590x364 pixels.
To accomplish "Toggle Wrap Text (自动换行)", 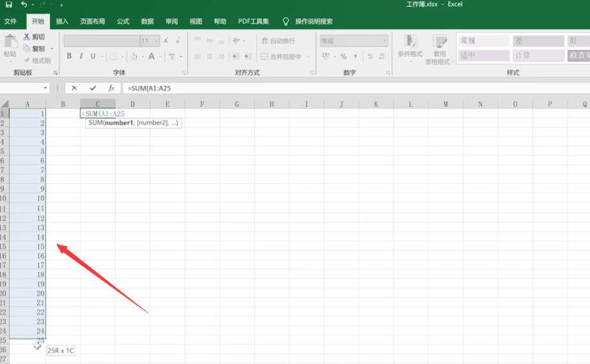I will click(279, 41).
